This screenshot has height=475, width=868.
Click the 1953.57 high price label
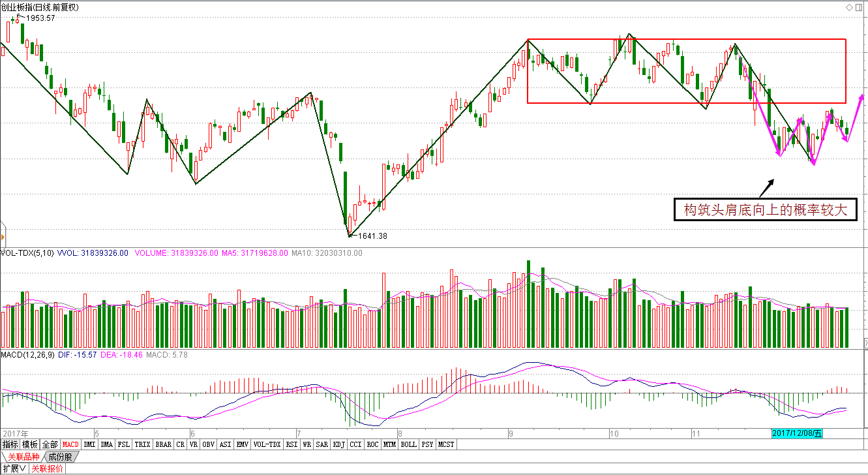point(40,18)
